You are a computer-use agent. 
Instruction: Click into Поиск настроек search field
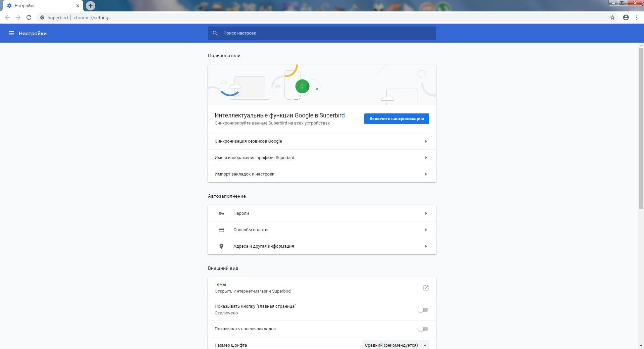(x=322, y=33)
